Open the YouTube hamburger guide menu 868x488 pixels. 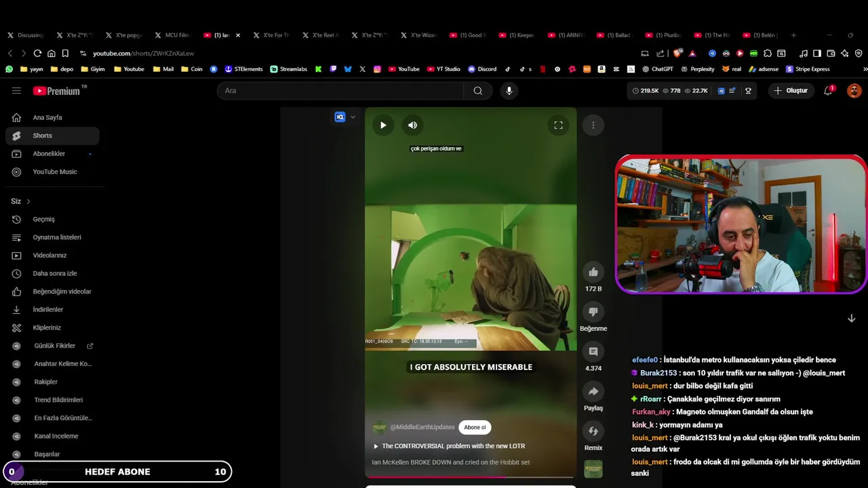[x=16, y=90]
